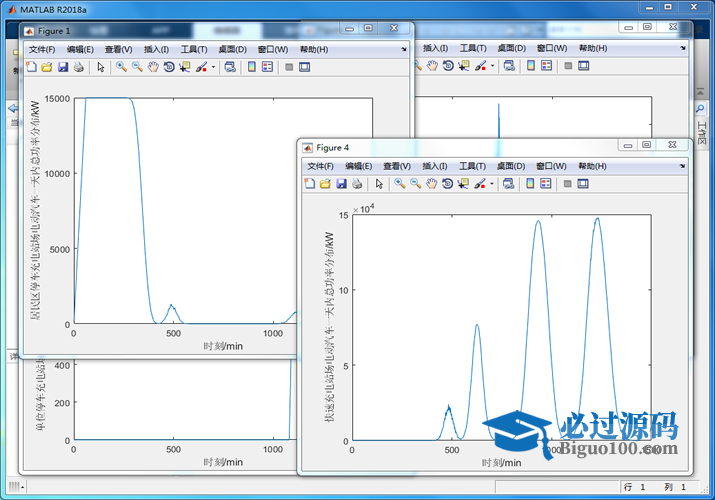715x500 pixels.
Task: Select Pan hand tool in Figure 4
Action: click(x=432, y=184)
